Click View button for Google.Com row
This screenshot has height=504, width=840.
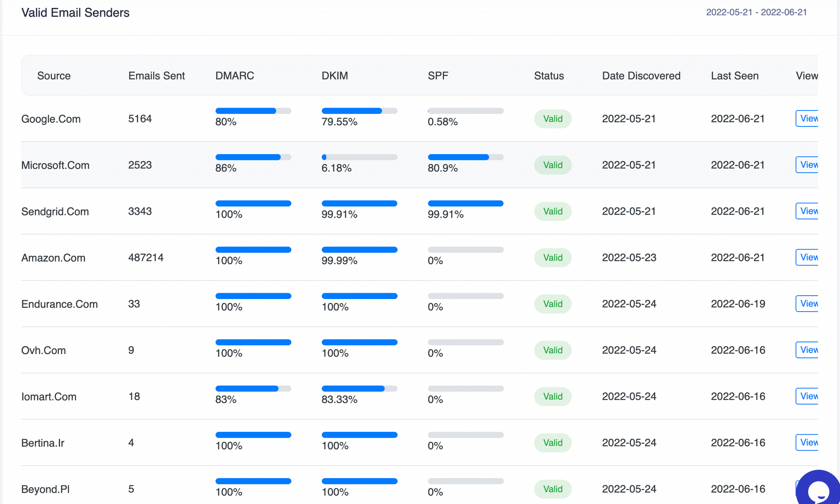[808, 118]
